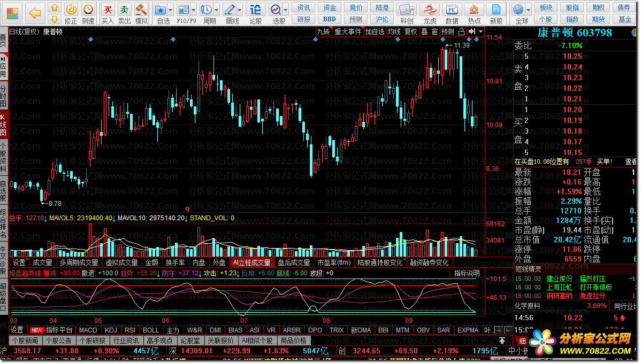Open volume panel 设置 settings

pyautogui.click(x=19, y=262)
